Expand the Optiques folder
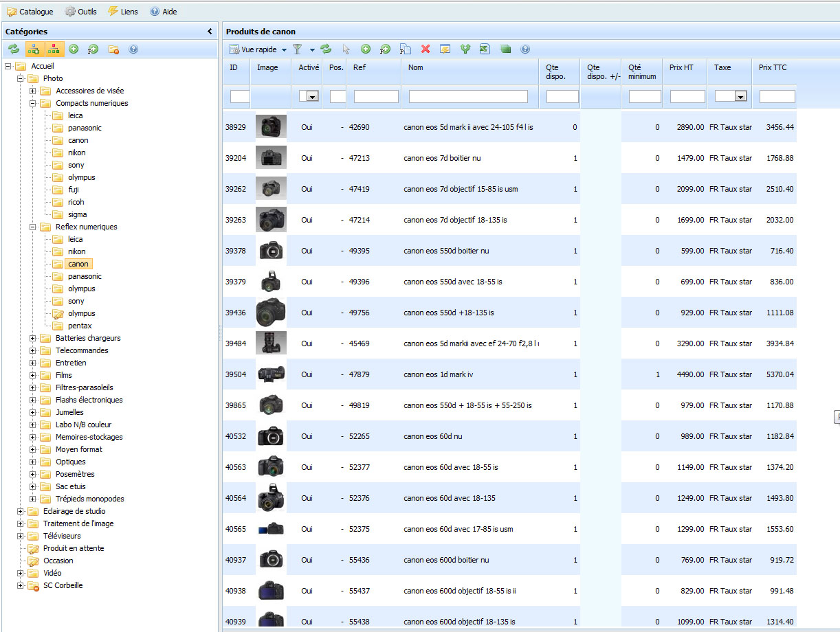This screenshot has width=840, height=632. pos(32,462)
